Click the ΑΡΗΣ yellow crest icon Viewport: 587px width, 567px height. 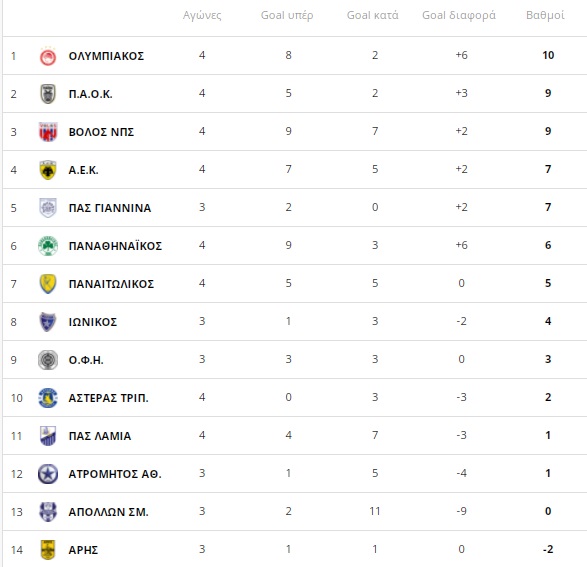(x=48, y=550)
